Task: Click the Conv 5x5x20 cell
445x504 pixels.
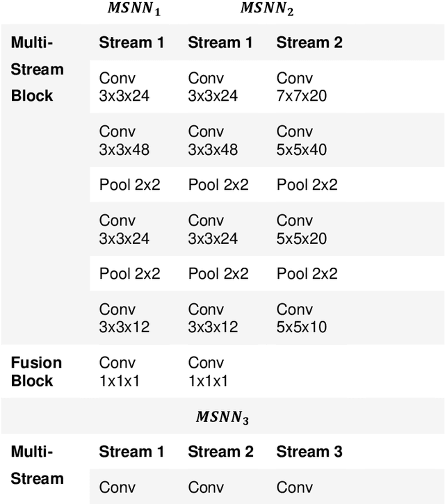Action: [302, 229]
